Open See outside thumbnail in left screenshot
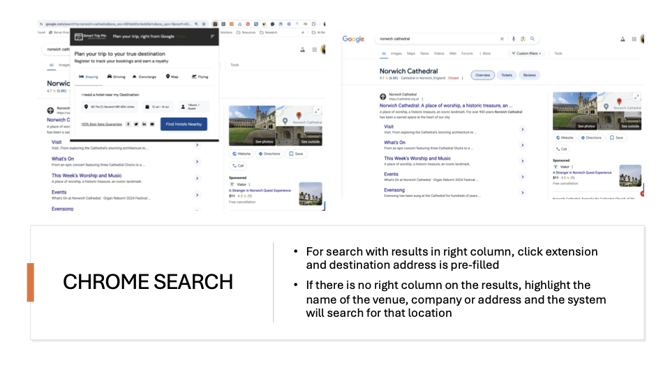Viewport: 670px width, 376px height. [299, 135]
